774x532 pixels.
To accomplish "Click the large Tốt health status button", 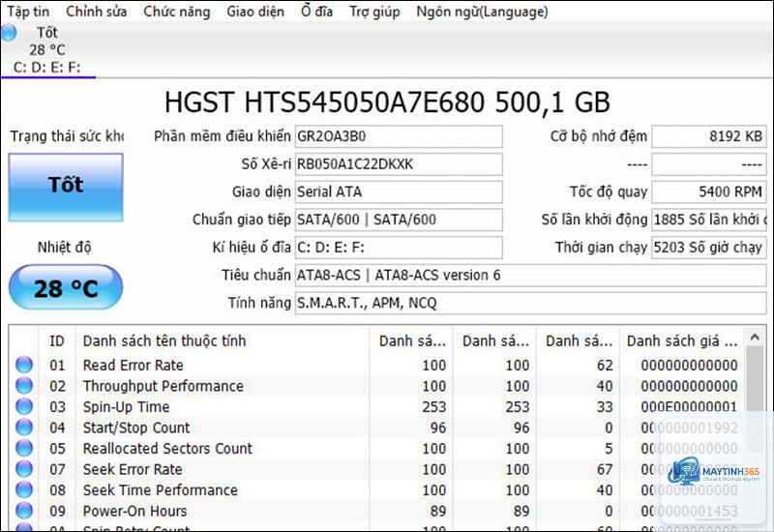I will pyautogui.click(x=66, y=187).
